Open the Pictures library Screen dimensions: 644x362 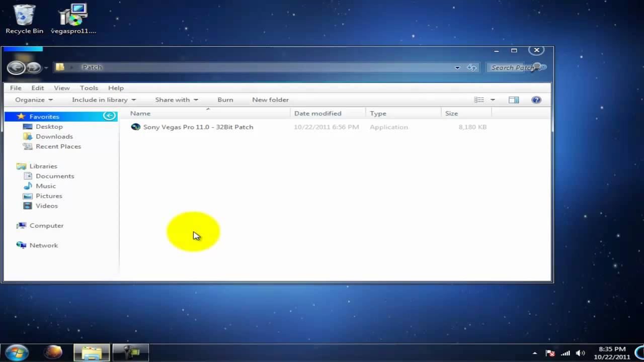click(x=49, y=196)
